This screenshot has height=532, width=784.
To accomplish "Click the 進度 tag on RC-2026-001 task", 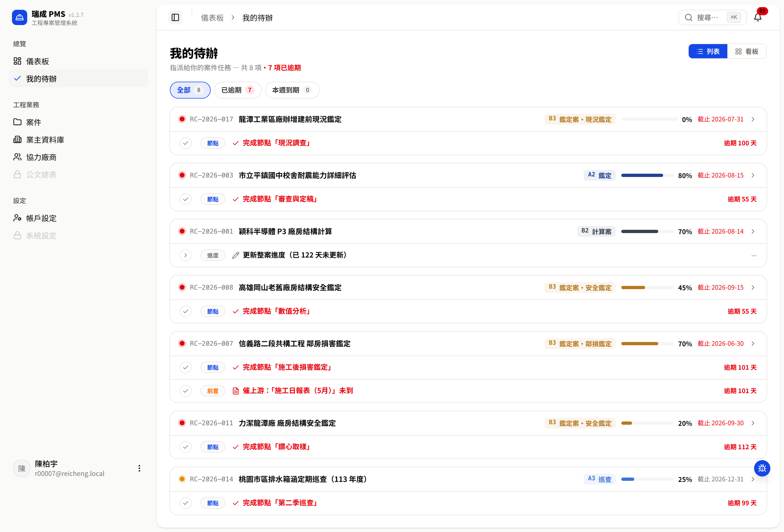I will click(213, 255).
